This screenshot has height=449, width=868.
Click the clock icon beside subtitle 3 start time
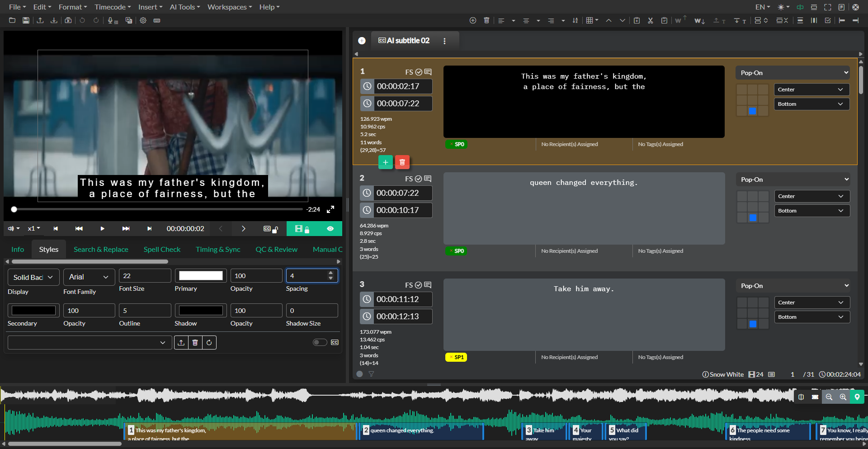(x=367, y=299)
